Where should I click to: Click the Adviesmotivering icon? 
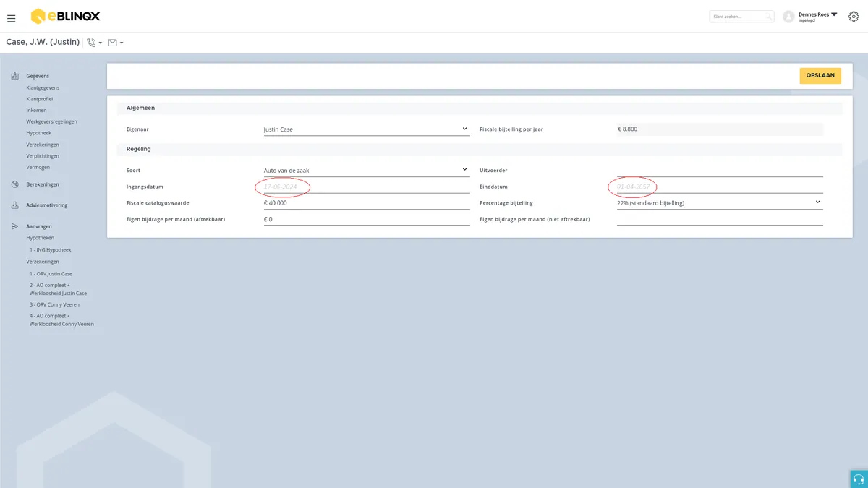(15, 205)
